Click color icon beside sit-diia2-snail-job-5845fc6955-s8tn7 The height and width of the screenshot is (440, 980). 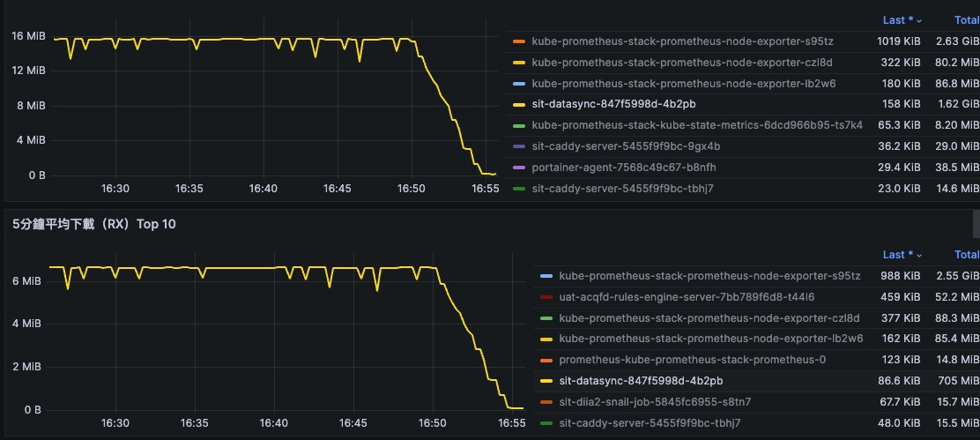click(546, 402)
